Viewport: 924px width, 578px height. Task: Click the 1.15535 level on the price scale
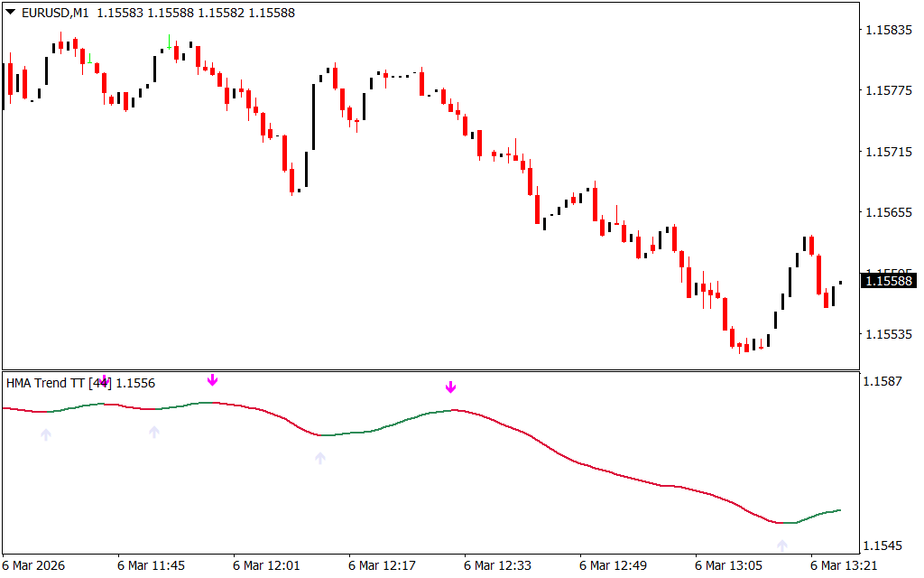pyautogui.click(x=889, y=334)
